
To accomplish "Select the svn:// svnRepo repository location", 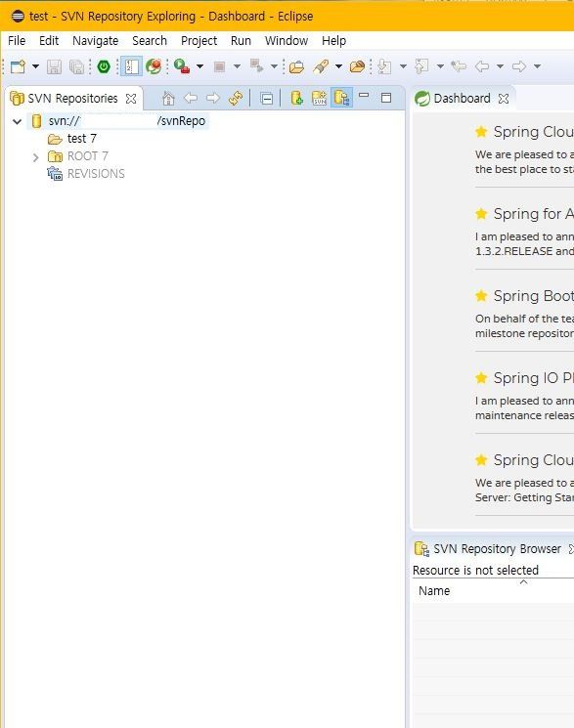I will click(119, 121).
